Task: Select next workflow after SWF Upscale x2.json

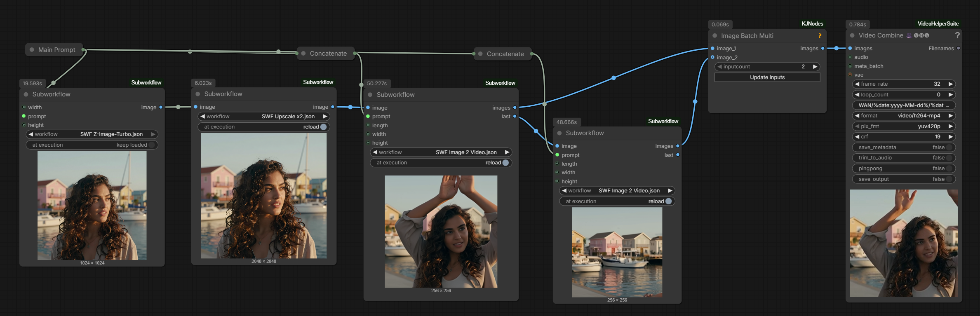Action: (325, 117)
